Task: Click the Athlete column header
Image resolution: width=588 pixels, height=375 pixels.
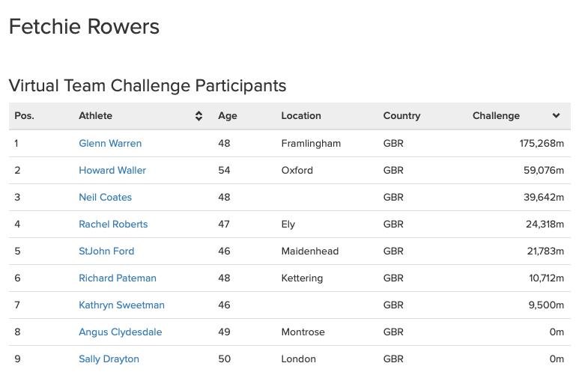Action: coord(96,116)
